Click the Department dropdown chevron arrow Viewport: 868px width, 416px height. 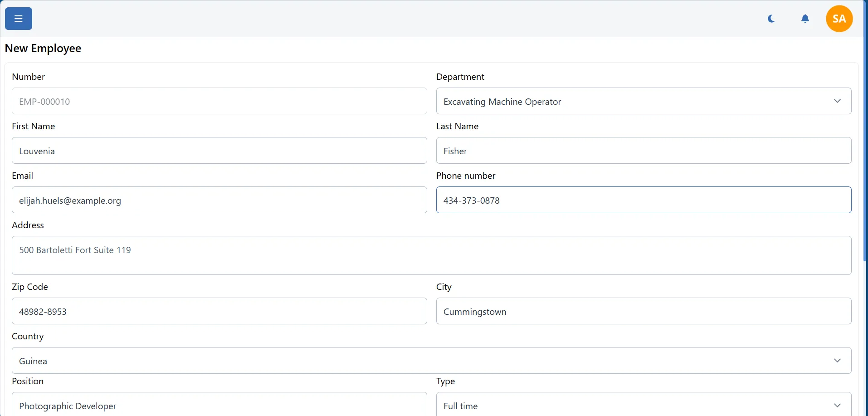point(837,101)
